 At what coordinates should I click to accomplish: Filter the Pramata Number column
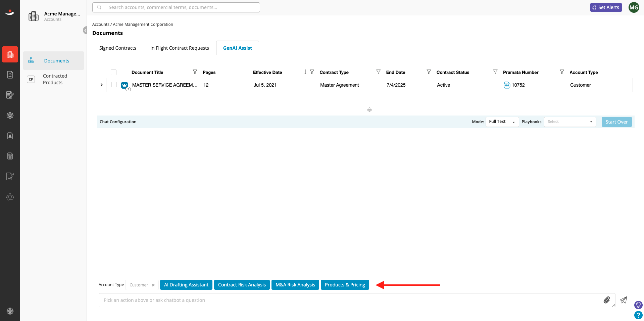pyautogui.click(x=561, y=72)
